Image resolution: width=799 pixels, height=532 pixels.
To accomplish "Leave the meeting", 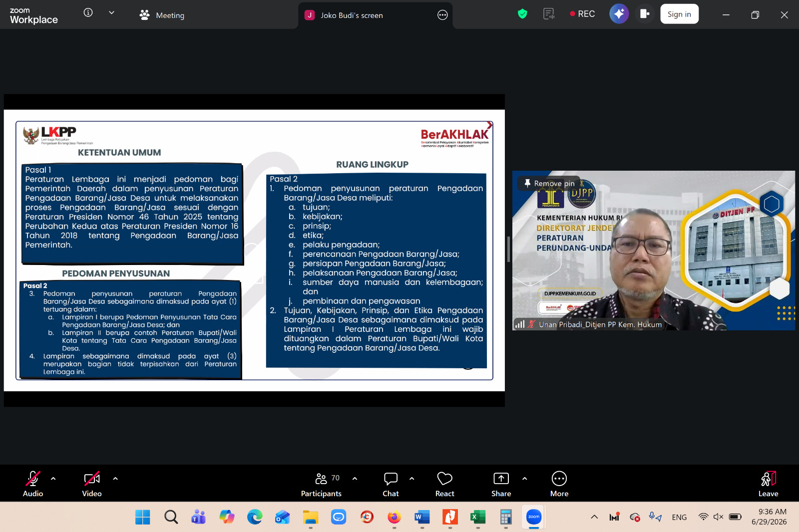I will tap(768, 484).
